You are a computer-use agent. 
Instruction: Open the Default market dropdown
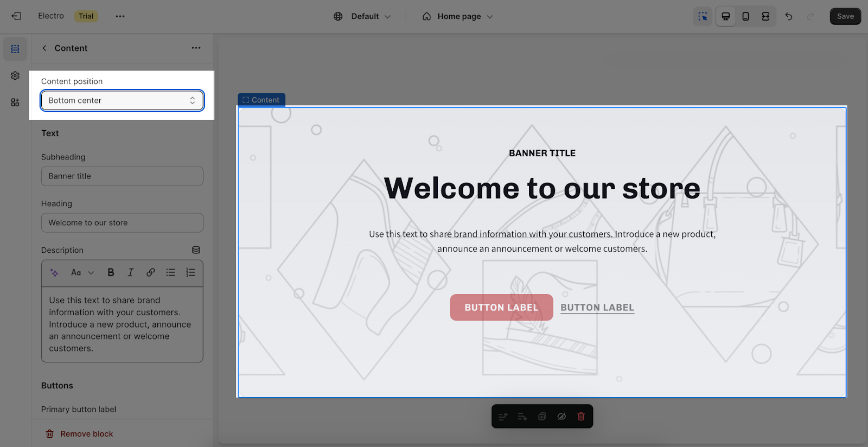pos(362,16)
